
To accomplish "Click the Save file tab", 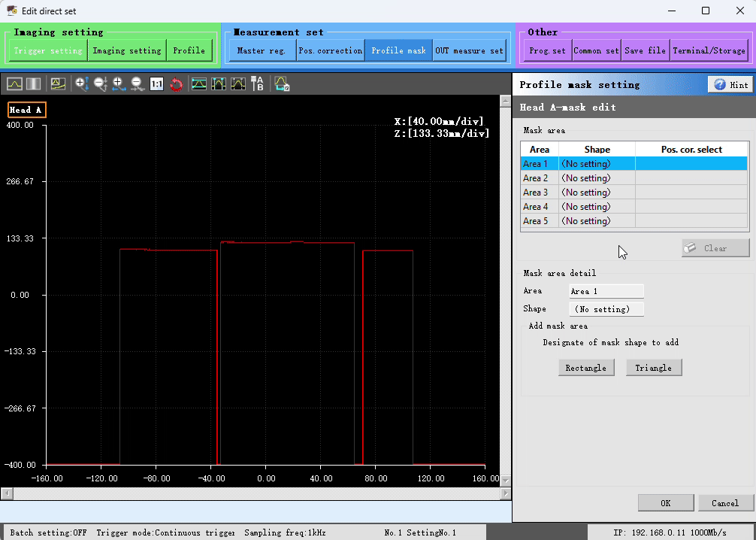I will 645,50.
